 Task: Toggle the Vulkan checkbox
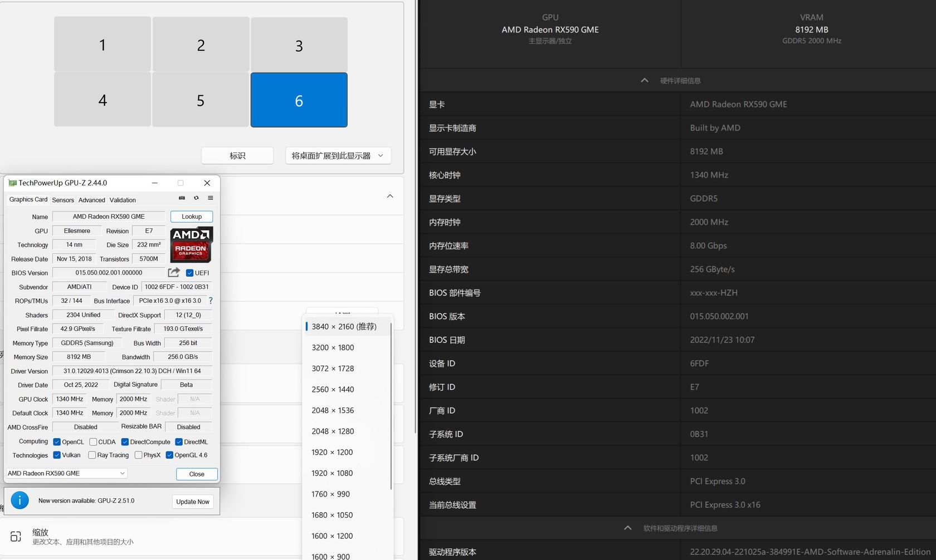[57, 455]
